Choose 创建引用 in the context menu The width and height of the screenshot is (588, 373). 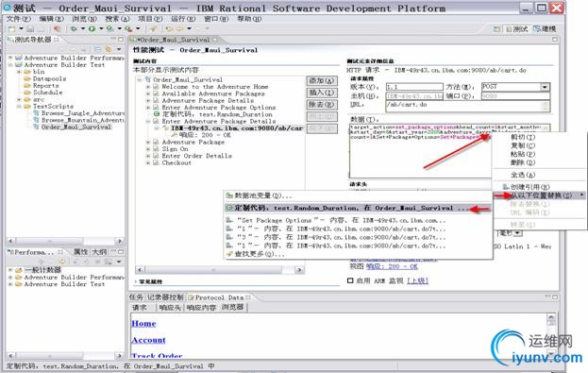click(530, 187)
